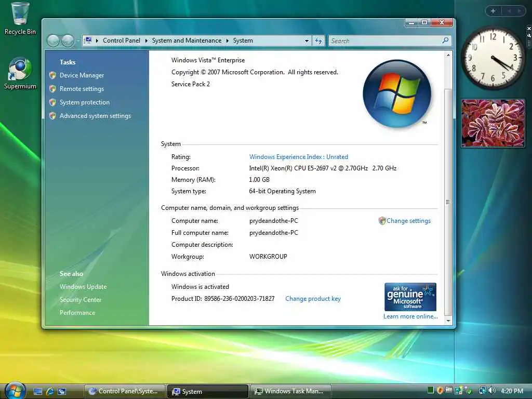
Task: Click the network tray icon
Action: click(x=482, y=391)
